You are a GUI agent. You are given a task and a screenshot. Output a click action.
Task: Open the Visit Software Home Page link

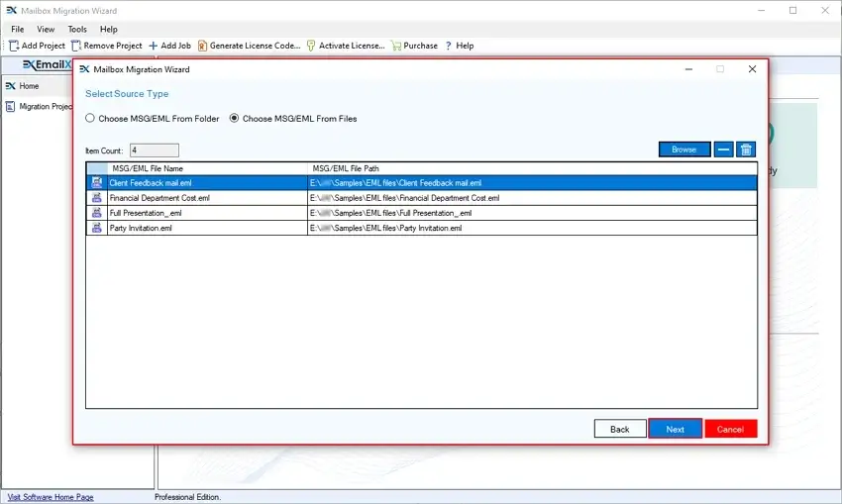[x=51, y=497]
